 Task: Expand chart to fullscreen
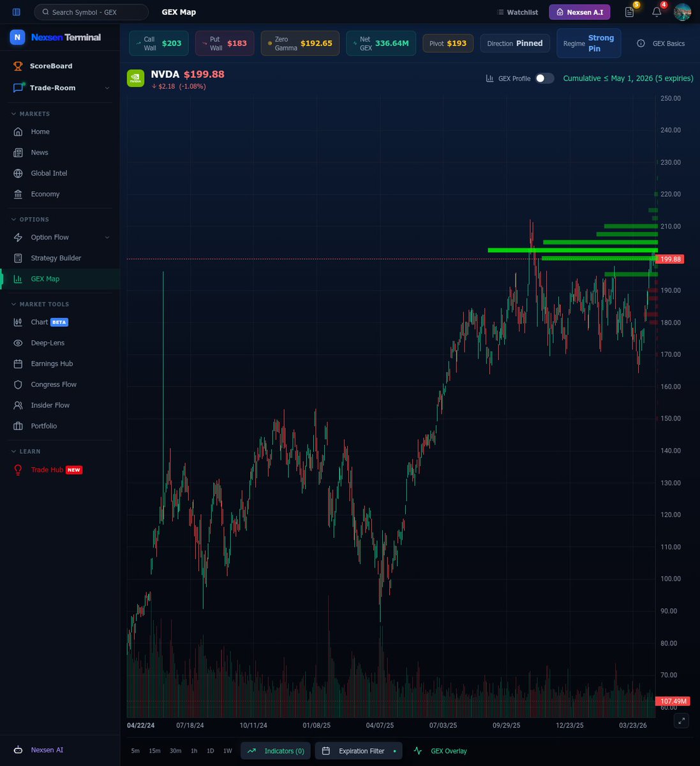682,721
